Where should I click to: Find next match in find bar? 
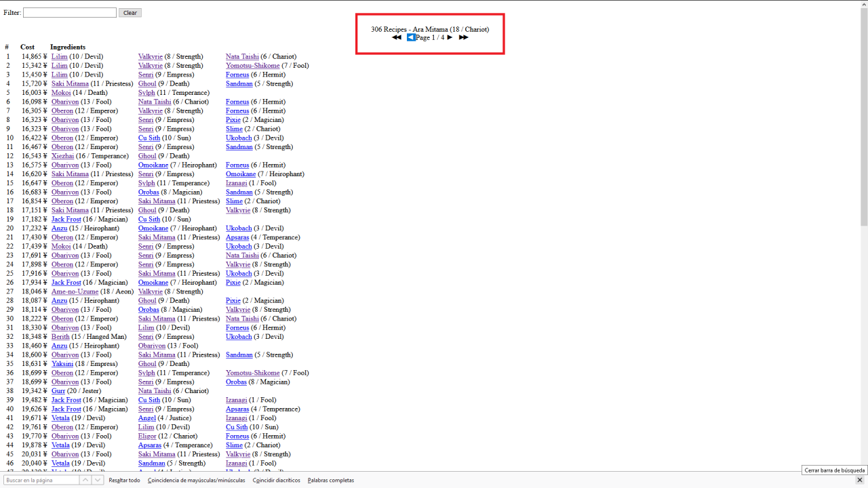[x=98, y=480]
